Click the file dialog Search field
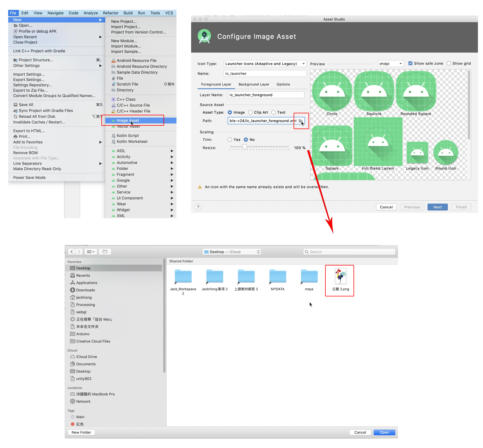 pos(349,252)
